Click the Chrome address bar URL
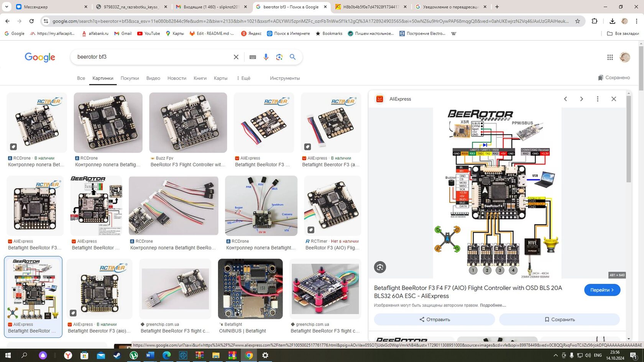This screenshot has width=644, height=362. point(310,21)
